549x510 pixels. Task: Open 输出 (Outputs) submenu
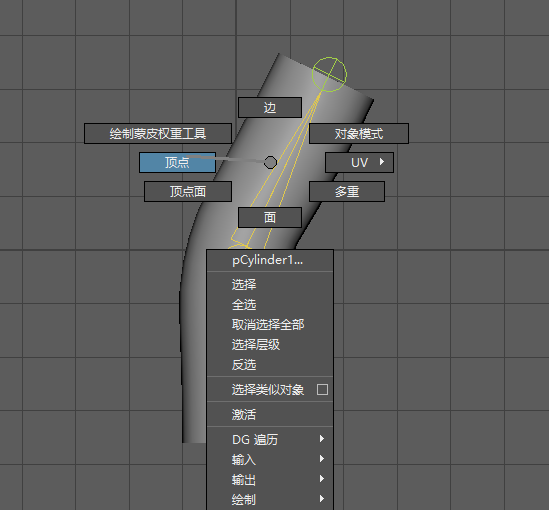pyautogui.click(x=270, y=480)
